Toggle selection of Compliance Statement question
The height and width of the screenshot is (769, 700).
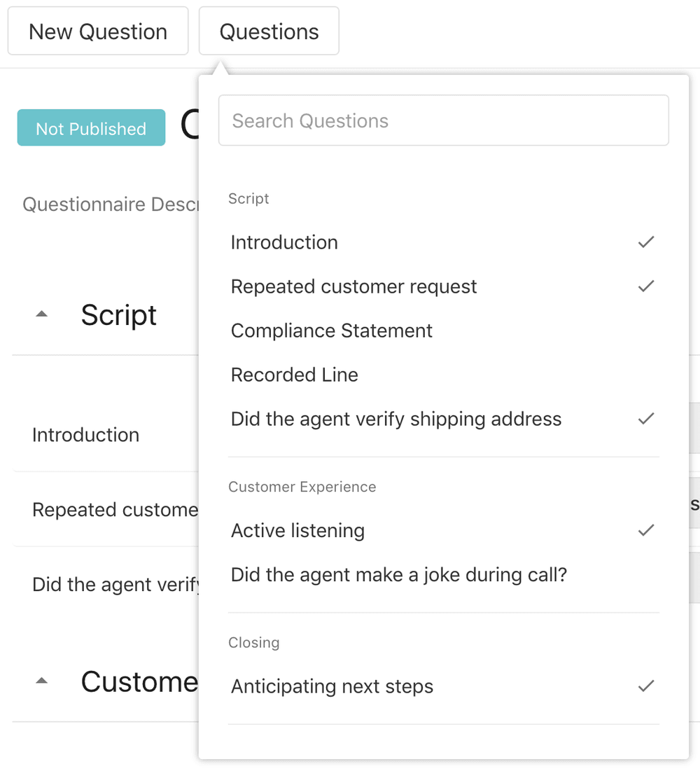(331, 330)
